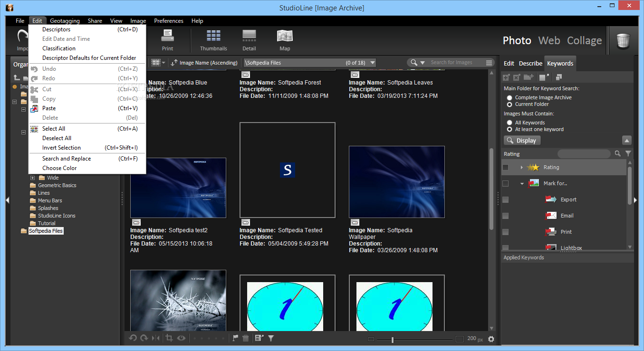Switch to Detail view

click(x=250, y=40)
